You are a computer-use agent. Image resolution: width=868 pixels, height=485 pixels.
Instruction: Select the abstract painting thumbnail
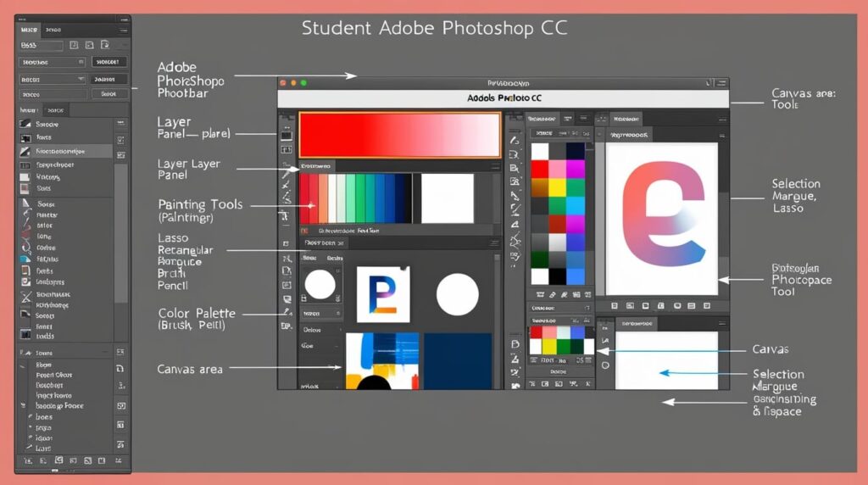(382, 360)
